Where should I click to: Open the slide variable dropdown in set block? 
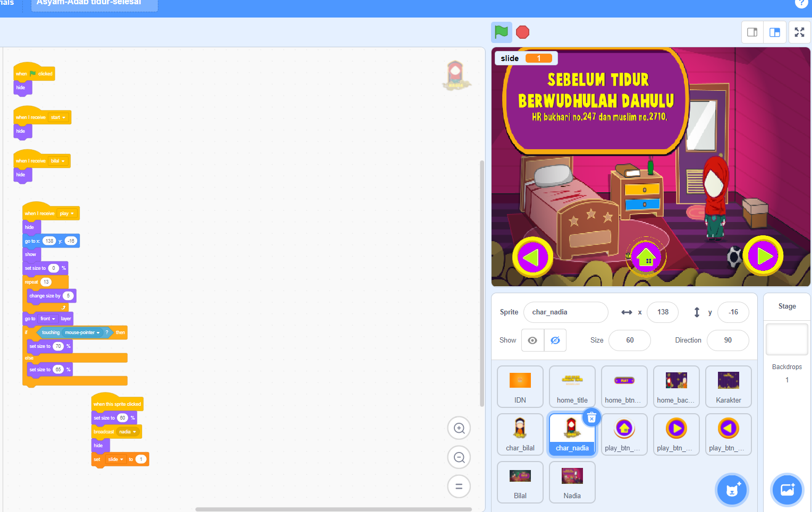point(116,459)
